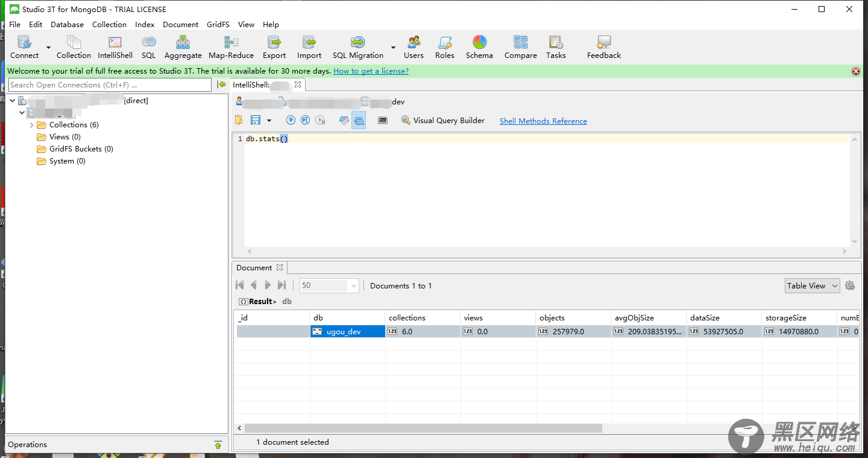Open the Compare tool

(521, 47)
